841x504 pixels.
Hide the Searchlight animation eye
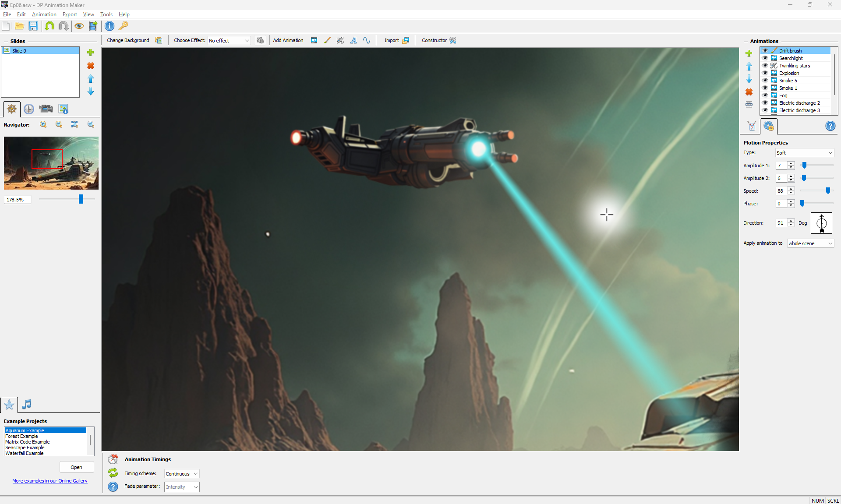765,58
